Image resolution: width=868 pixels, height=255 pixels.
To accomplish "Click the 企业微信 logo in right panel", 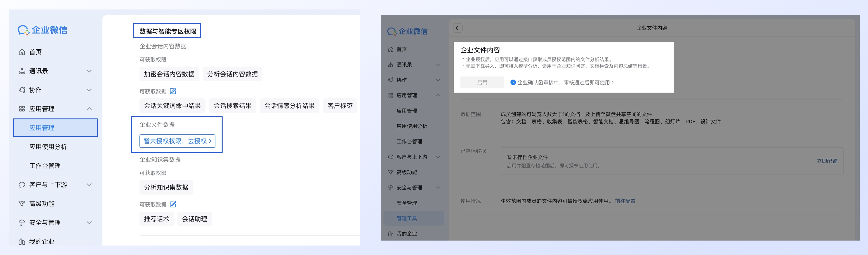I will click(x=407, y=31).
